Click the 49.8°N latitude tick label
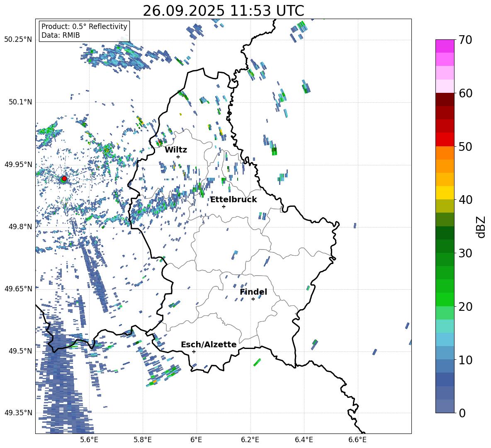 coord(18,227)
